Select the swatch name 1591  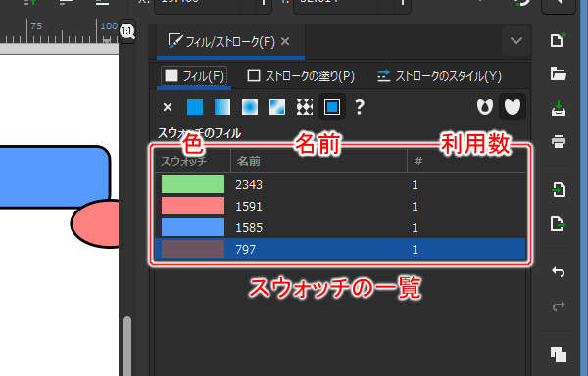(249, 207)
